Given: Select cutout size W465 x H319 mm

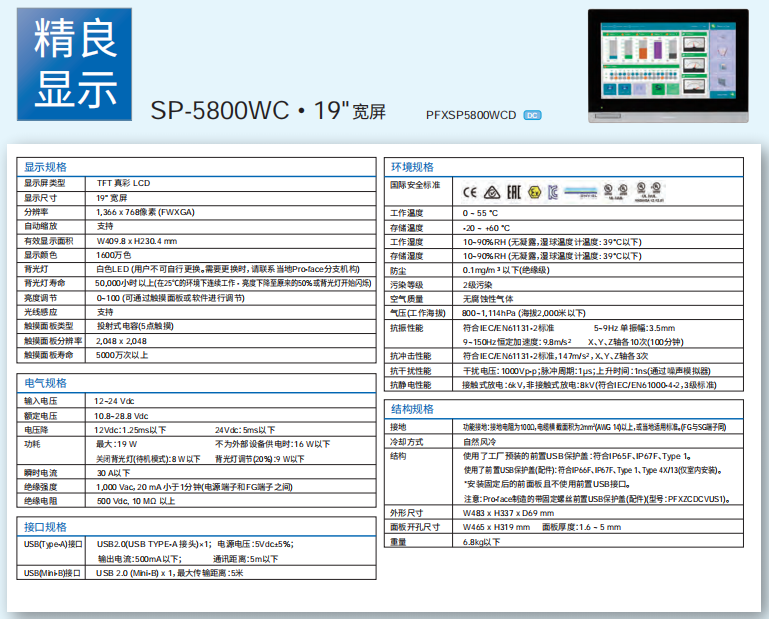Looking at the screenshot, I should coord(496,528).
